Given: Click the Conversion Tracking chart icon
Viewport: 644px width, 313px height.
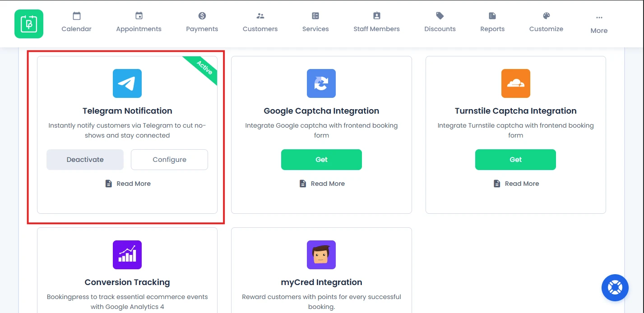Looking at the screenshot, I should click(x=127, y=255).
